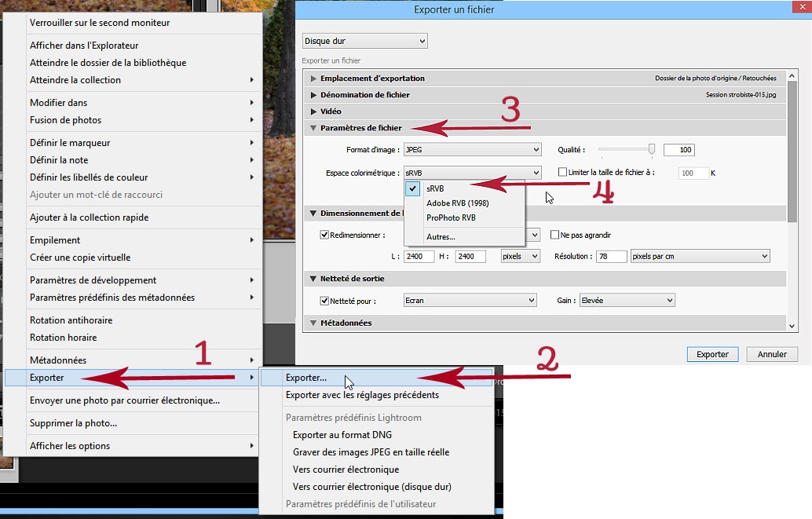Viewport: 812px width, 519px height.
Task: Toggle the Redimensionner checkbox
Action: [324, 235]
